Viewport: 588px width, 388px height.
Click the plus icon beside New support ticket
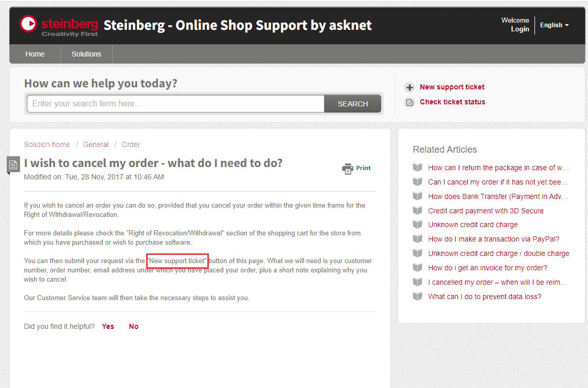coord(409,87)
